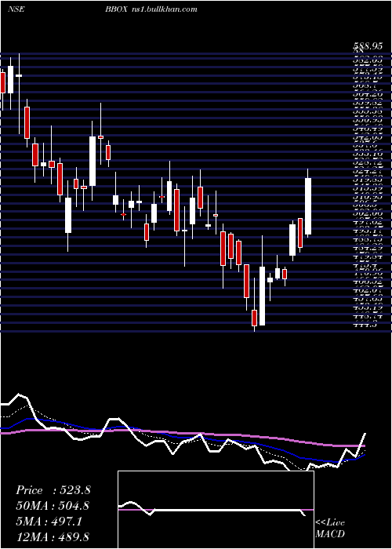
Task: Click the Price : 523.8 readout
Action: pyautogui.click(x=53, y=490)
